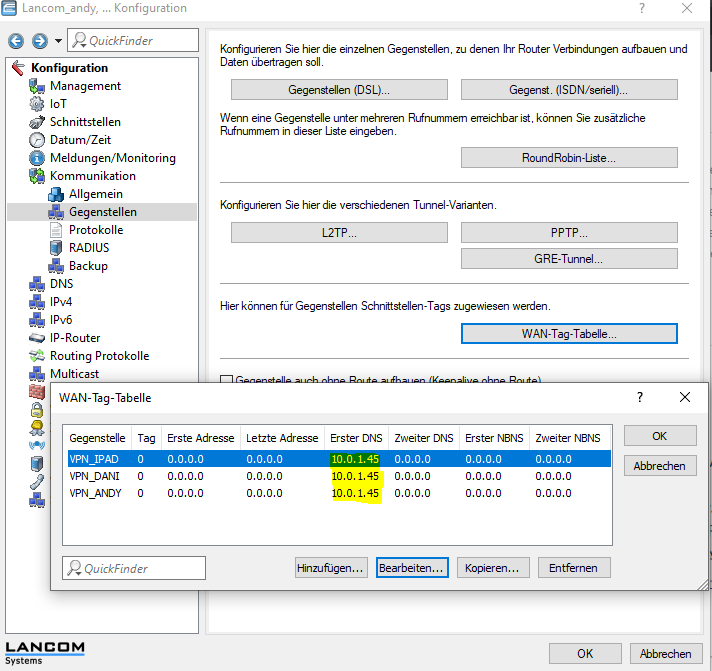
Task: Click the IPv6 tree icon
Action: (37, 320)
